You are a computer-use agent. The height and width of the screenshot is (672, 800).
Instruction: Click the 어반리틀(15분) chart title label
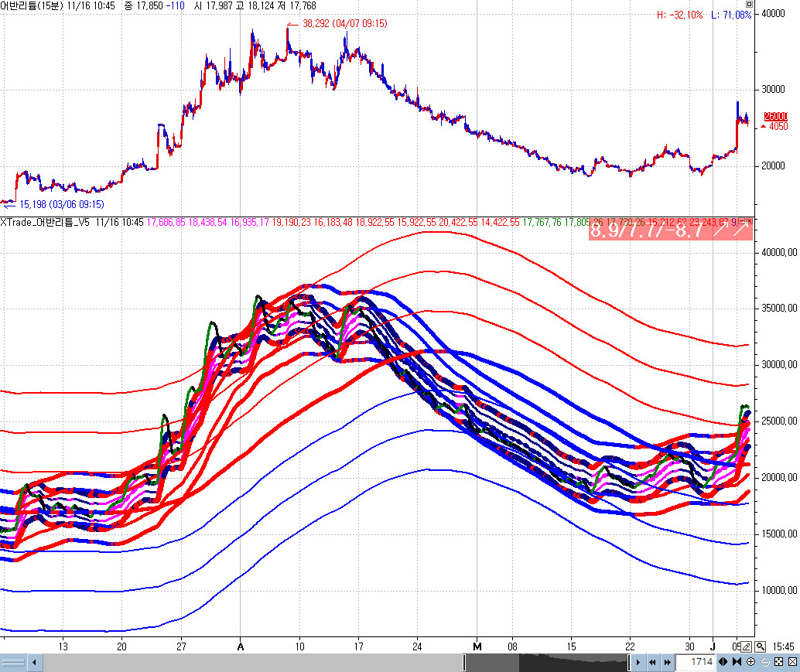31,5
